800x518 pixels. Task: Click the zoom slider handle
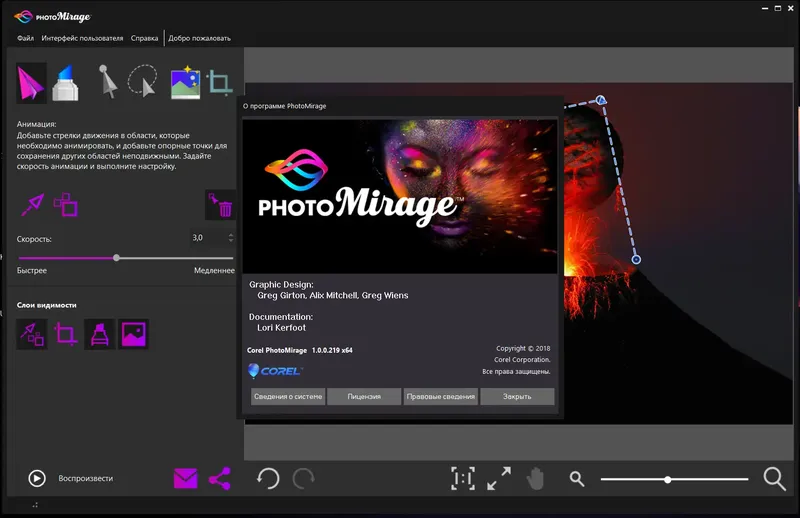667,480
